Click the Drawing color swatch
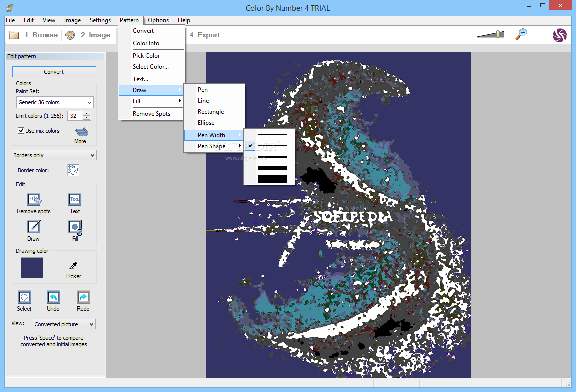The width and height of the screenshot is (576, 392). [32, 267]
